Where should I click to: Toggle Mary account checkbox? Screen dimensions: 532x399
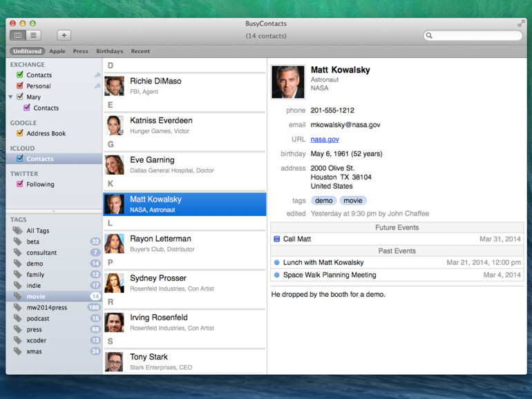point(20,97)
